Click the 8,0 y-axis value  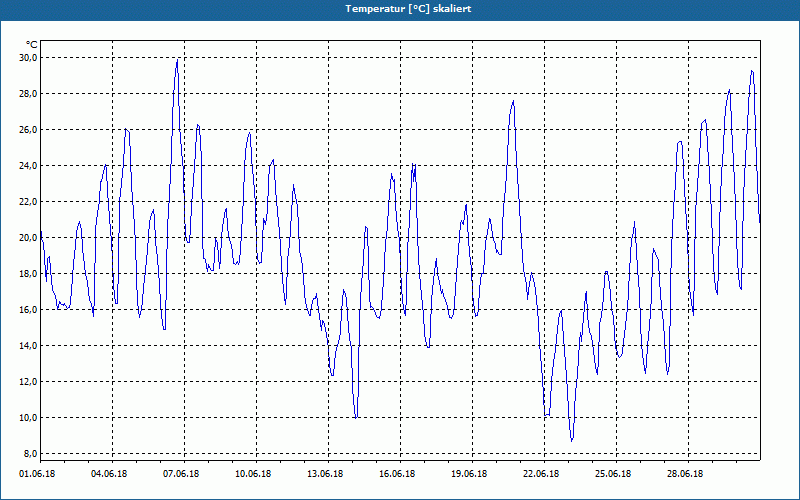(x=30, y=454)
